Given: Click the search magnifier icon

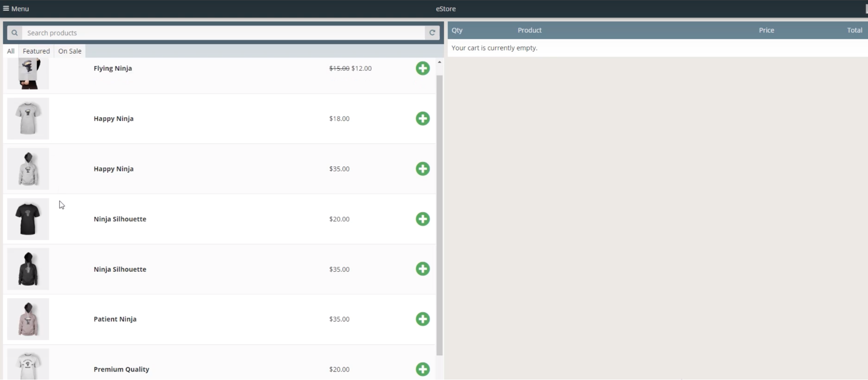Looking at the screenshot, I should tap(14, 33).
